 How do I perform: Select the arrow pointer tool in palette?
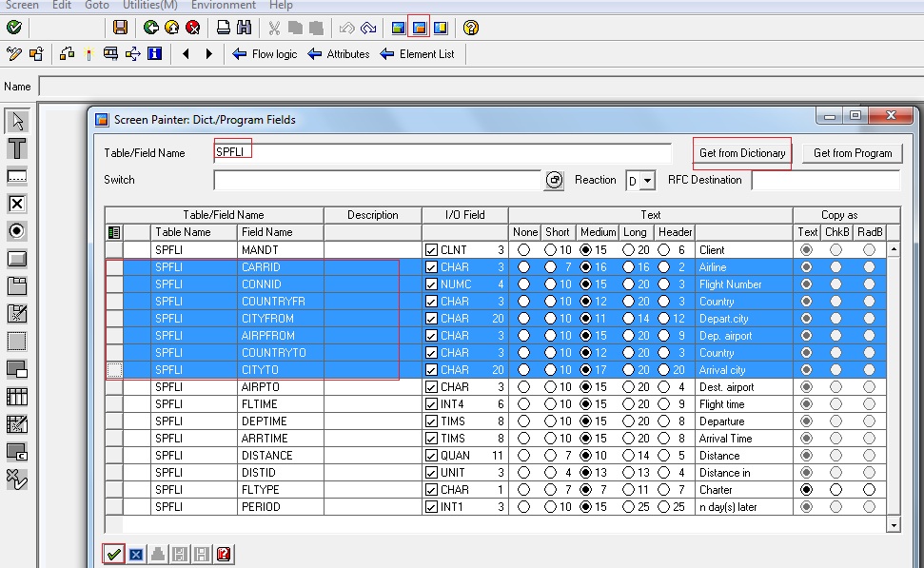coord(17,121)
